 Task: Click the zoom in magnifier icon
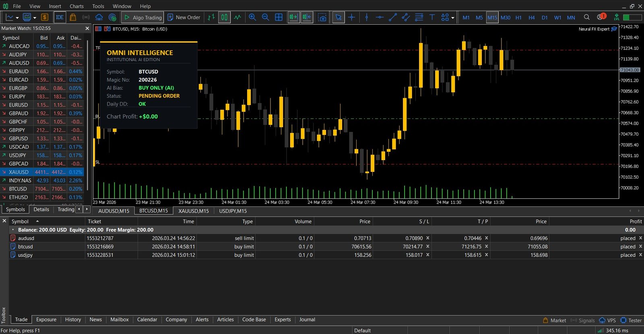(x=252, y=17)
